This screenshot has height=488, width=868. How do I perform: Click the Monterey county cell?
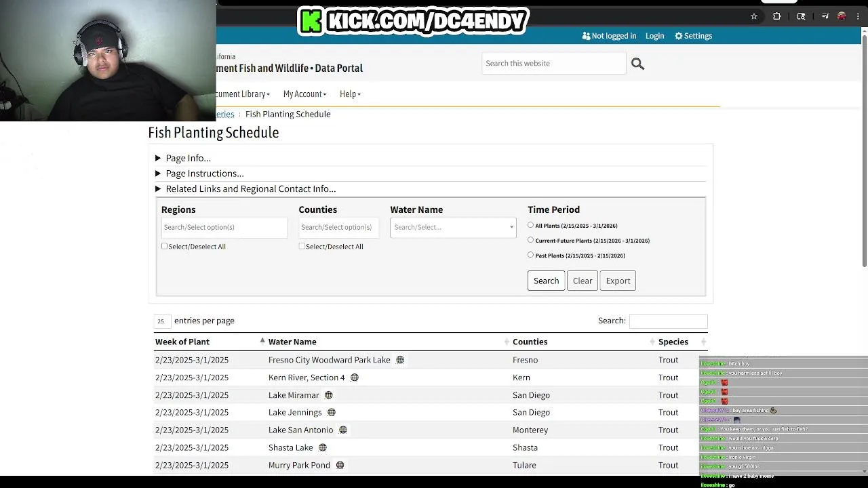[530, 430]
